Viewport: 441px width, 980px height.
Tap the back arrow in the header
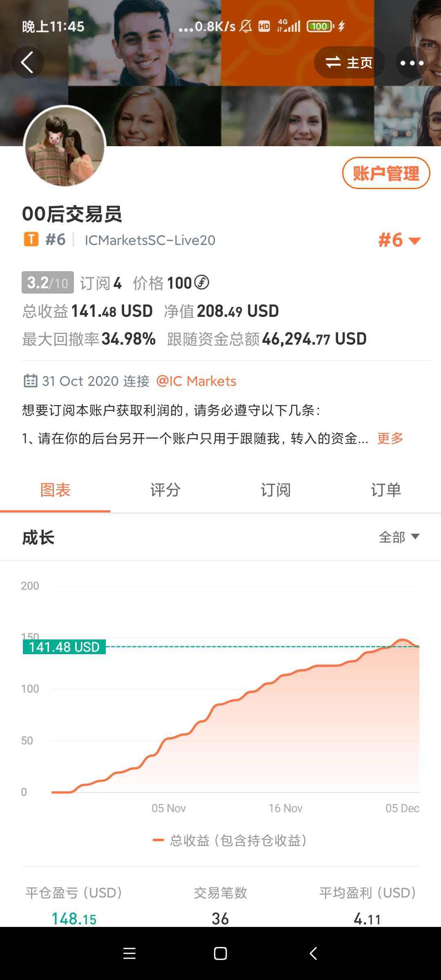[27, 62]
